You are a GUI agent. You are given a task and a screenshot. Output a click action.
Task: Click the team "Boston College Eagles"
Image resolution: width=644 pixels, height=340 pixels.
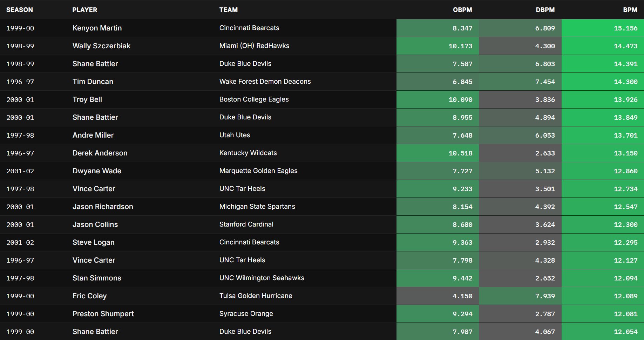click(254, 99)
